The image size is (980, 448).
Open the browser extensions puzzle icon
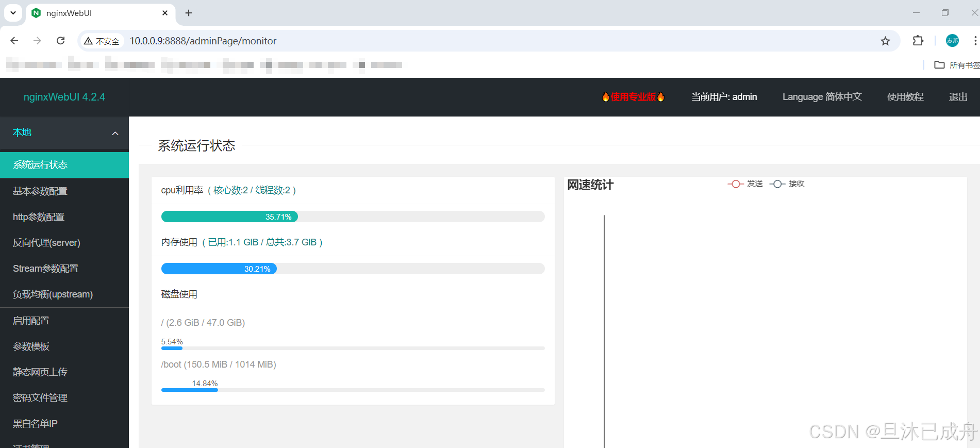tap(918, 41)
